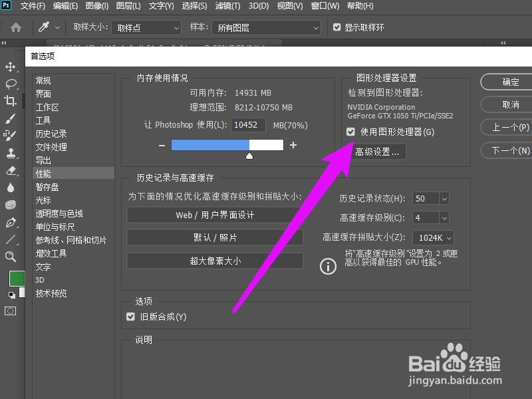Click the default colors reset icon
This screenshot has height=399, width=532.
click(x=11, y=295)
